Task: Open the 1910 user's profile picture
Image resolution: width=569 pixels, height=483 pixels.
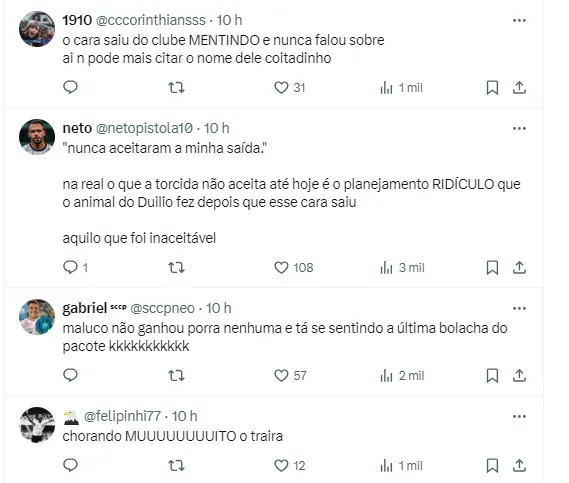Action: click(37, 29)
